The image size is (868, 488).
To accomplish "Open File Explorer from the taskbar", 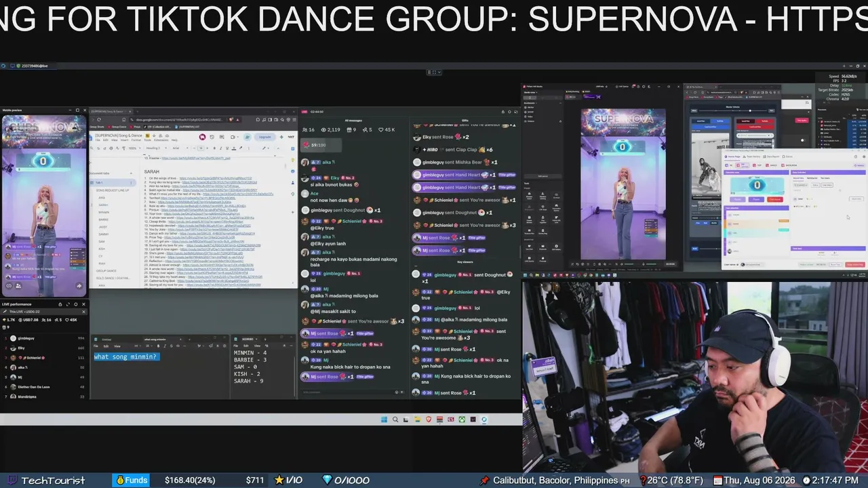I will [x=418, y=420].
